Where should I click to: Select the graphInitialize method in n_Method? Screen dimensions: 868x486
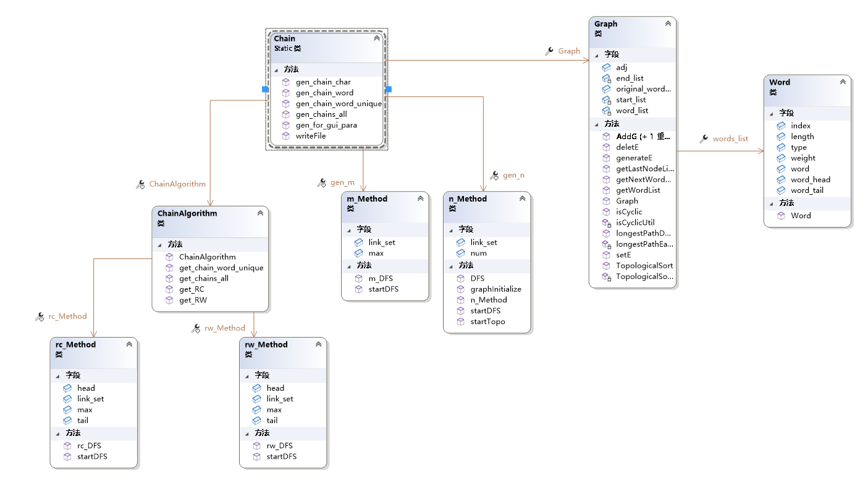click(496, 289)
